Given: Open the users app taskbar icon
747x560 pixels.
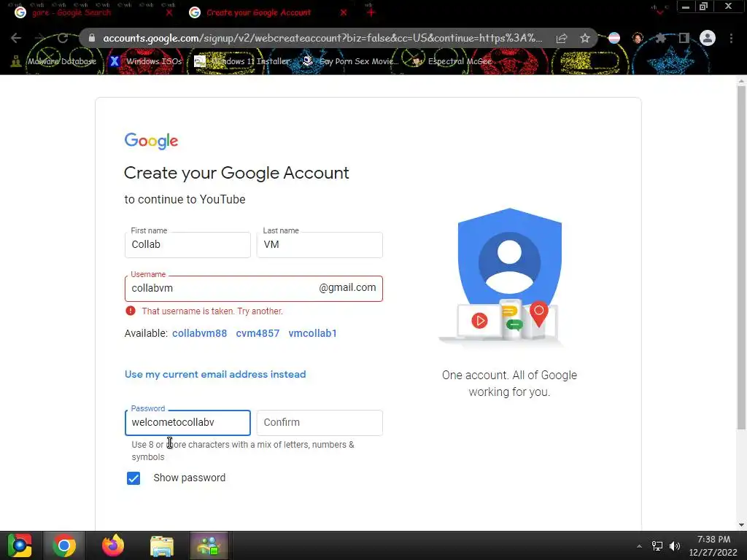Looking at the screenshot, I should [209, 545].
